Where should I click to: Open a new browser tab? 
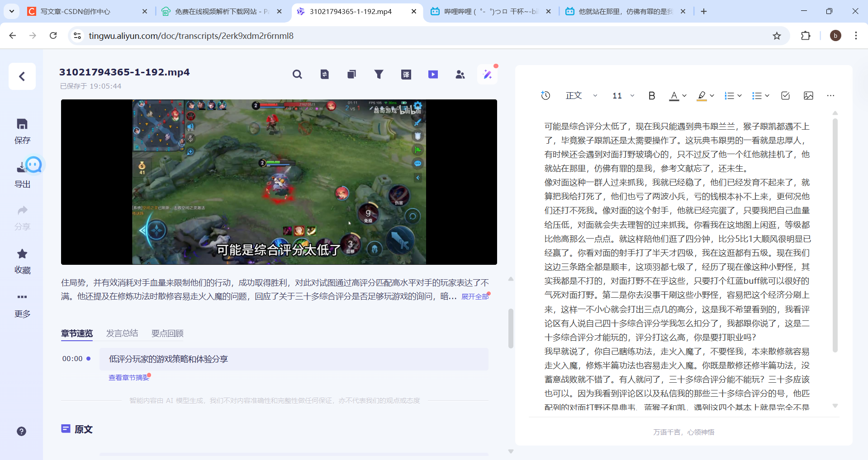point(704,11)
